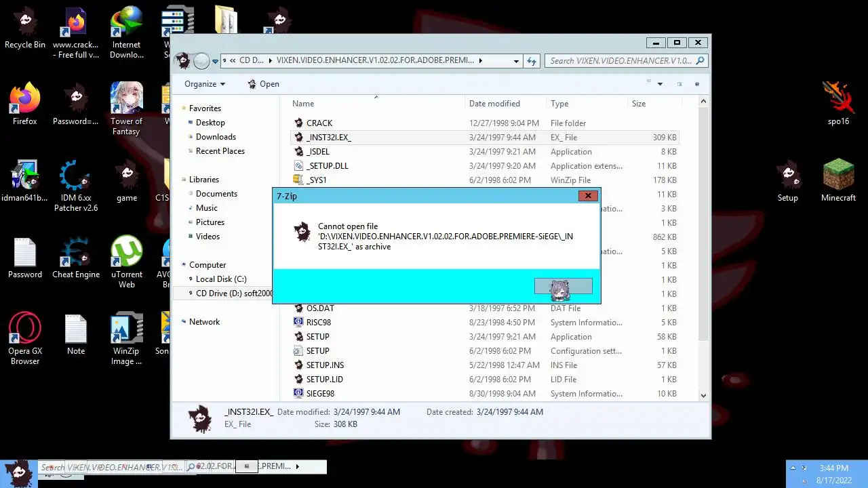Open Explorer help button

(x=696, y=84)
